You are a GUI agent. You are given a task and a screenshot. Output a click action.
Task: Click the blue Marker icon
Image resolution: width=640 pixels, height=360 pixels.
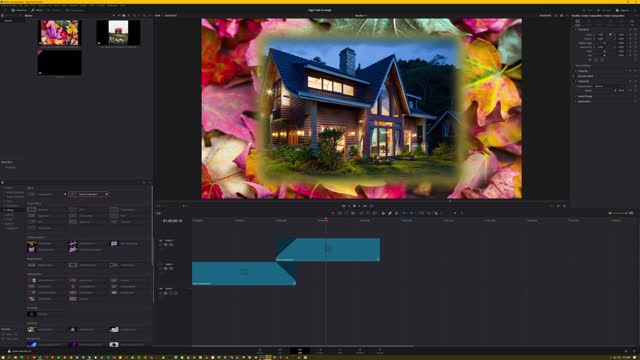[x=412, y=213]
